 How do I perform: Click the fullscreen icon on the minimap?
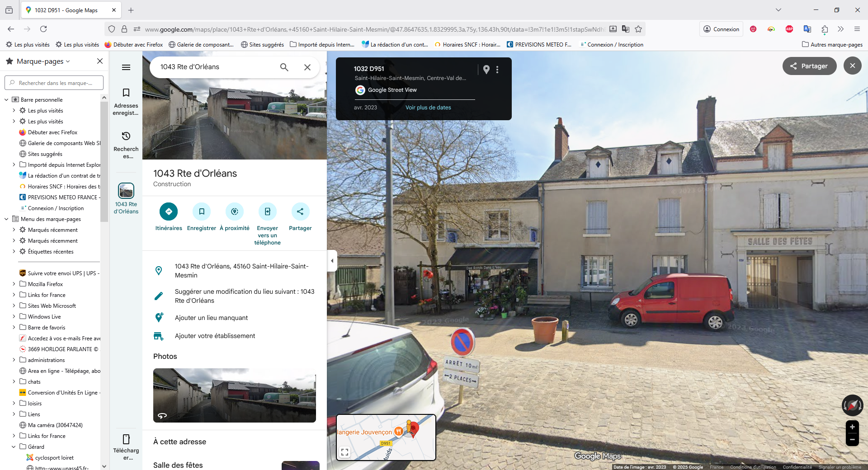[x=345, y=452]
